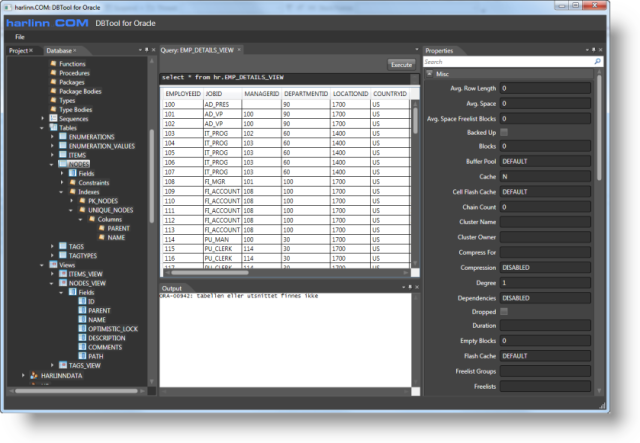
Task: Click the Type Bodies folder icon
Action: 53,109
